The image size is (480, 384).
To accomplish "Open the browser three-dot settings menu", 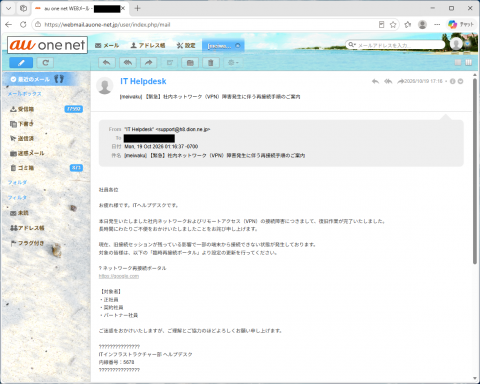I will [437, 24].
